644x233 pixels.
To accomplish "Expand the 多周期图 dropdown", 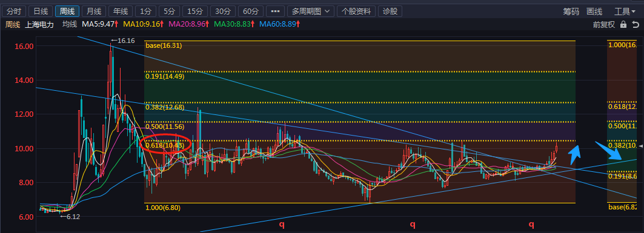I will click(x=311, y=11).
